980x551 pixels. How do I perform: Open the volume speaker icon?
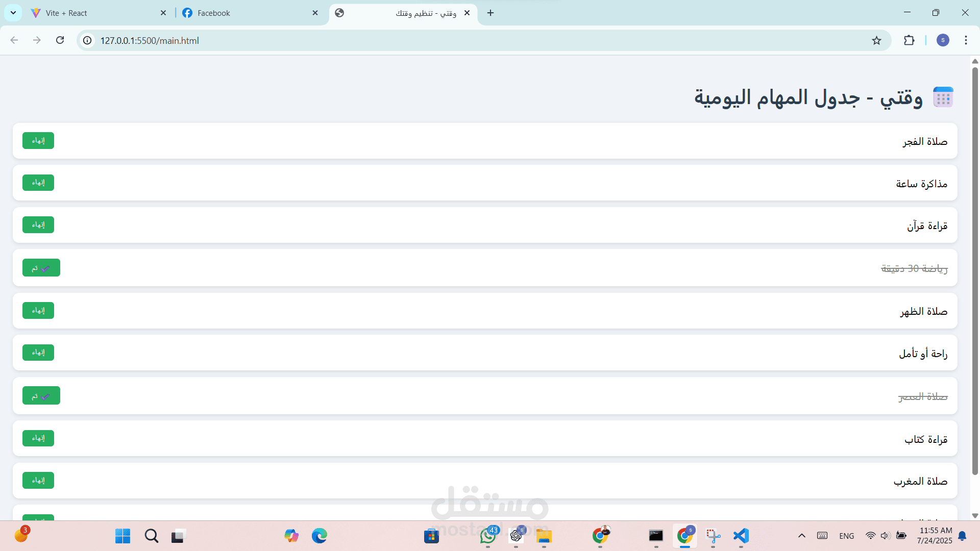tap(886, 536)
